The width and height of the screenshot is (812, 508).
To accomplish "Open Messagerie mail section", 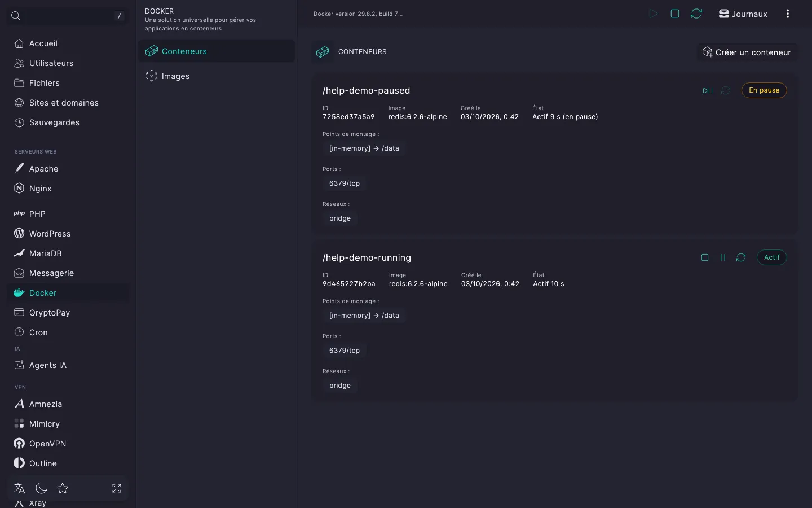I will [68, 273].
